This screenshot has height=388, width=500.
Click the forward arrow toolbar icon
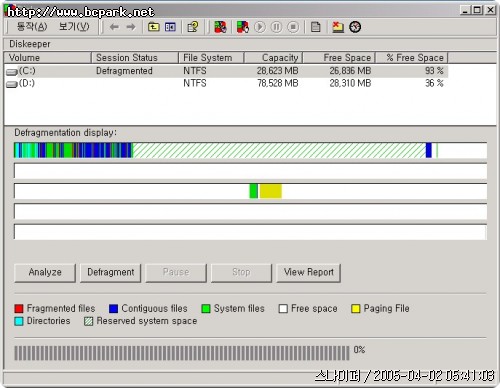(131, 27)
